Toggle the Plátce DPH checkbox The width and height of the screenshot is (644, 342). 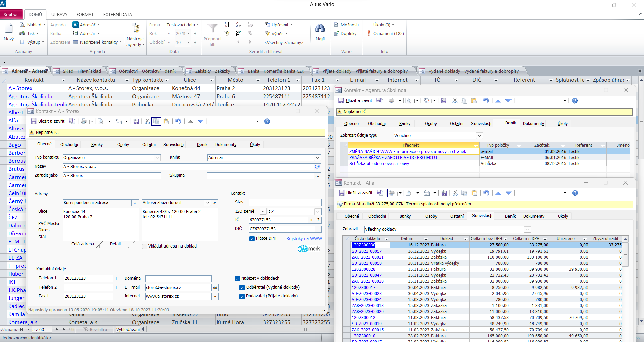click(x=252, y=238)
